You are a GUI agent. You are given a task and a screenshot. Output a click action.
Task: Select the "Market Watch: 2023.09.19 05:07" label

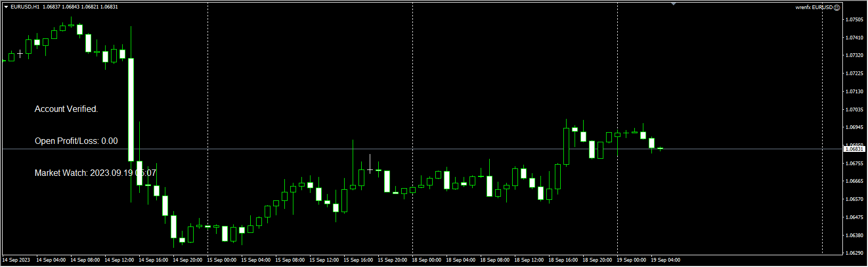click(x=95, y=173)
